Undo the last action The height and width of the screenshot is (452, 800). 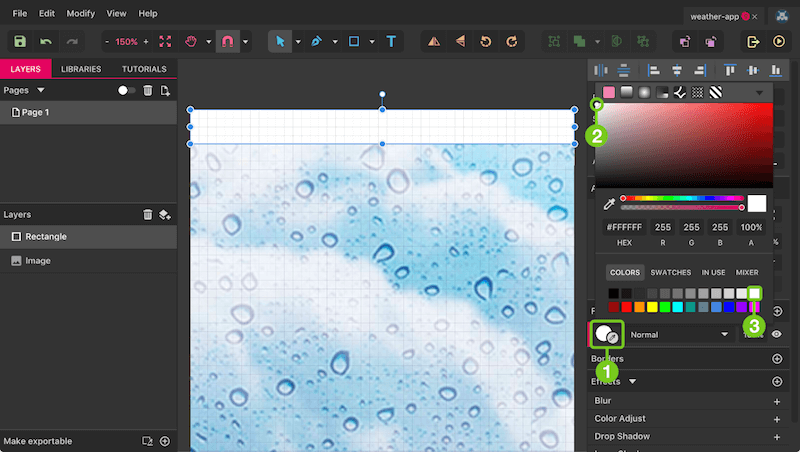coord(46,41)
